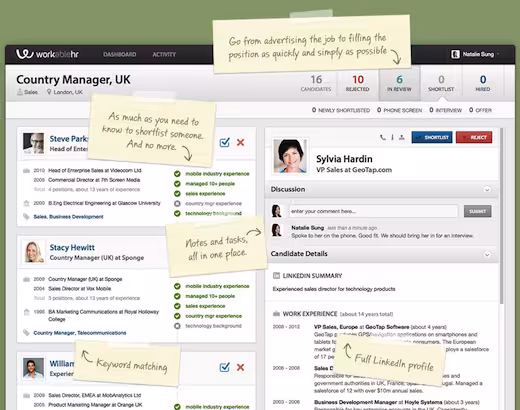Click the upload icon above Sylvia Hardin
The width and height of the screenshot is (520, 410).
(x=402, y=137)
